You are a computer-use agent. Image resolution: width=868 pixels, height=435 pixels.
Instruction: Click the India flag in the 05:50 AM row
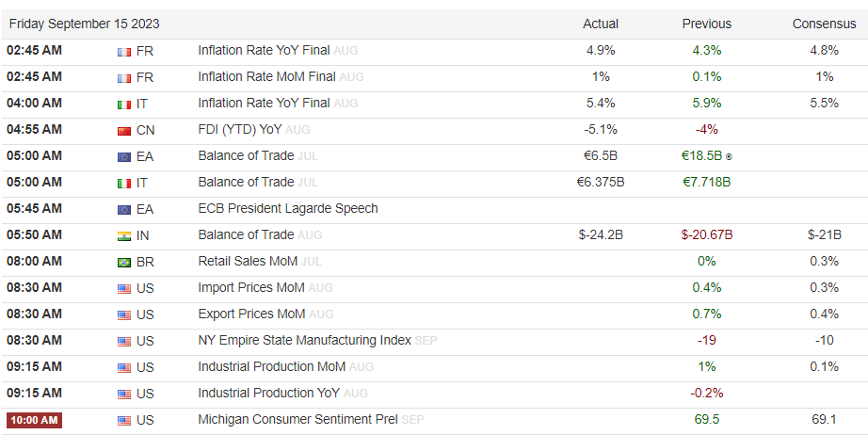pyautogui.click(x=124, y=235)
